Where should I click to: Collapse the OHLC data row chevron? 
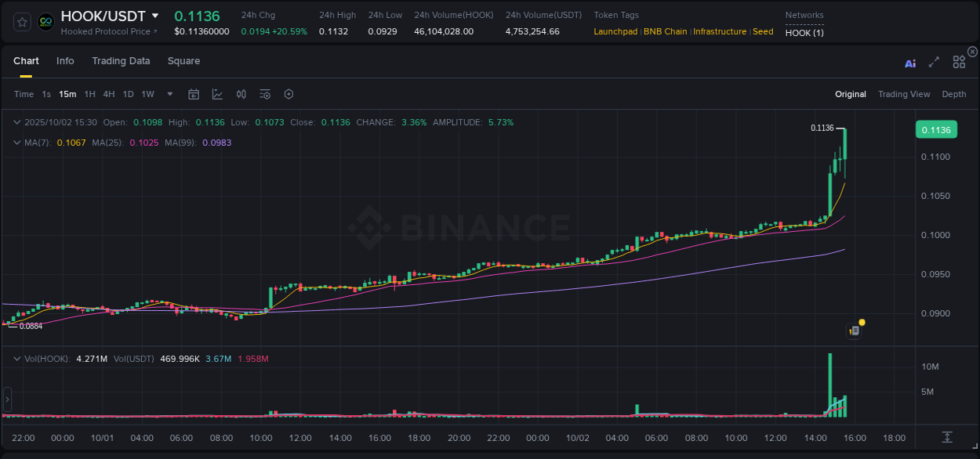coord(16,122)
